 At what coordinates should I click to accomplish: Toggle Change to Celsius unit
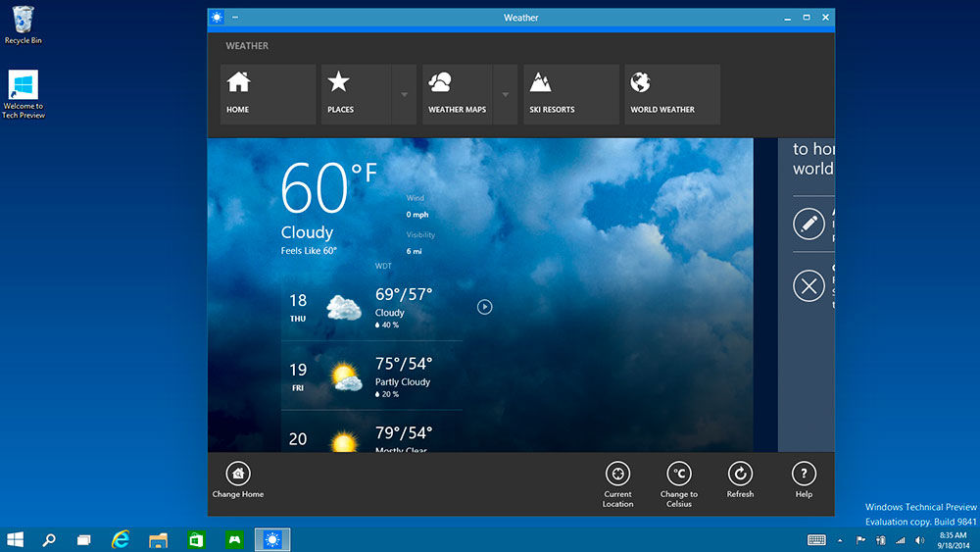[679, 474]
